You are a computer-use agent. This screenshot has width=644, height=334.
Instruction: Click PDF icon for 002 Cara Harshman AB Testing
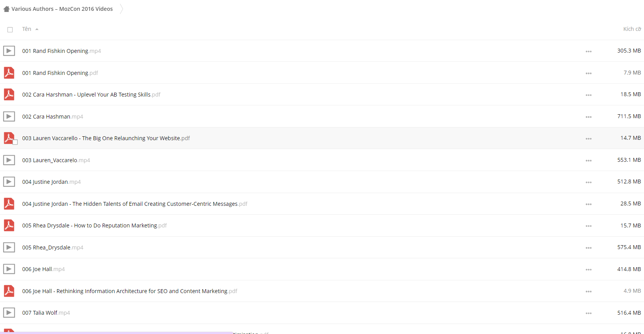pyautogui.click(x=9, y=94)
